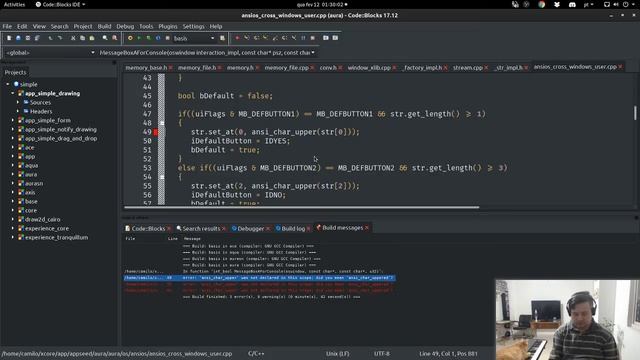Click the Step into debug icon

tap(266, 38)
